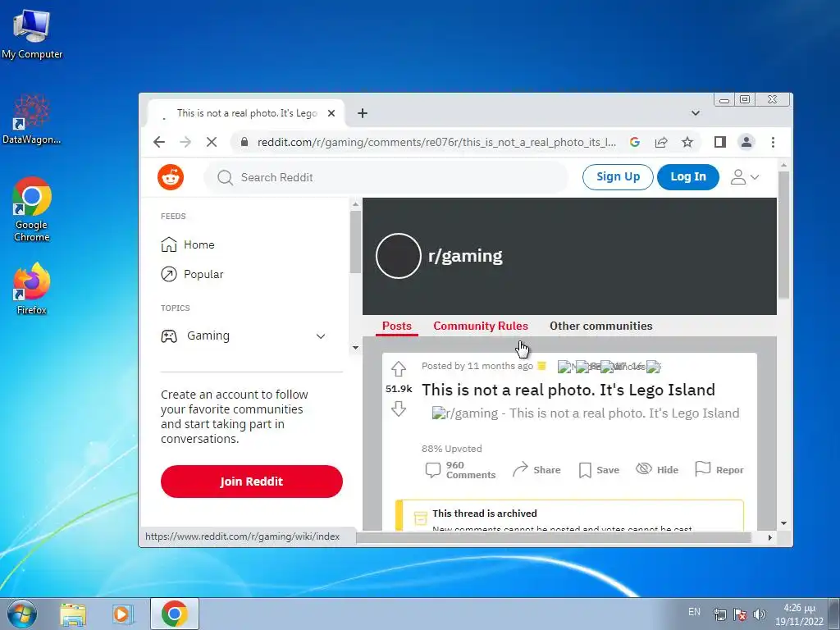840x630 pixels.
Task: Click the Chrome address bar URL
Action: coord(436,142)
